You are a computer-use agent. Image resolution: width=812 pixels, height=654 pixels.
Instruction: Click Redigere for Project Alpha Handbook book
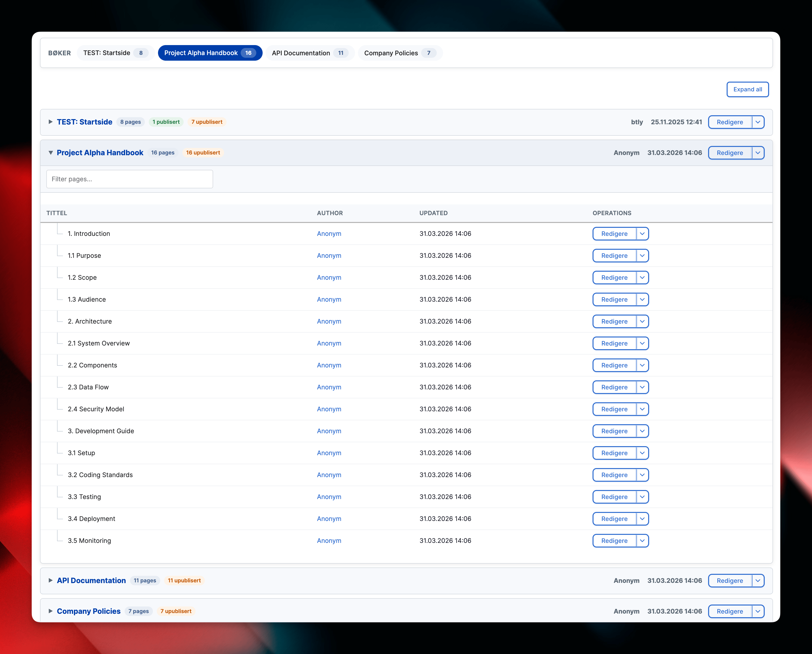(730, 153)
